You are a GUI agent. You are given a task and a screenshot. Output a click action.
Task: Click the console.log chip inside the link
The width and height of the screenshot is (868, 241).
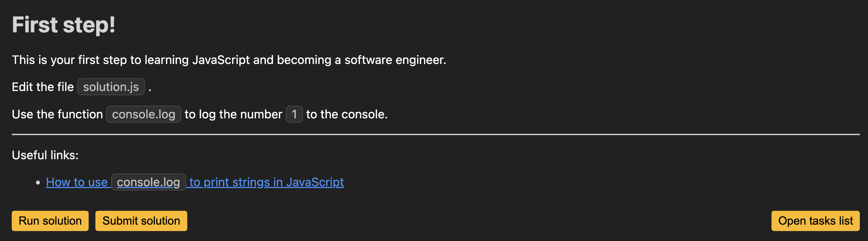pyautogui.click(x=148, y=182)
